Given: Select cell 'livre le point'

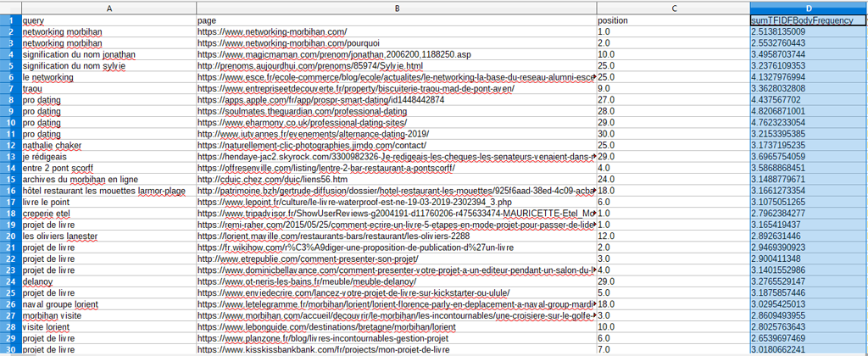Looking at the screenshot, I should click(109, 202).
